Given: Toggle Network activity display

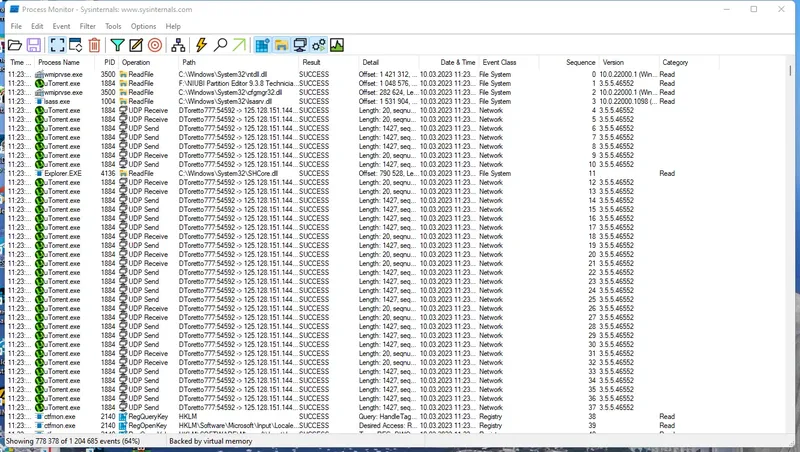Looking at the screenshot, I should 299,45.
